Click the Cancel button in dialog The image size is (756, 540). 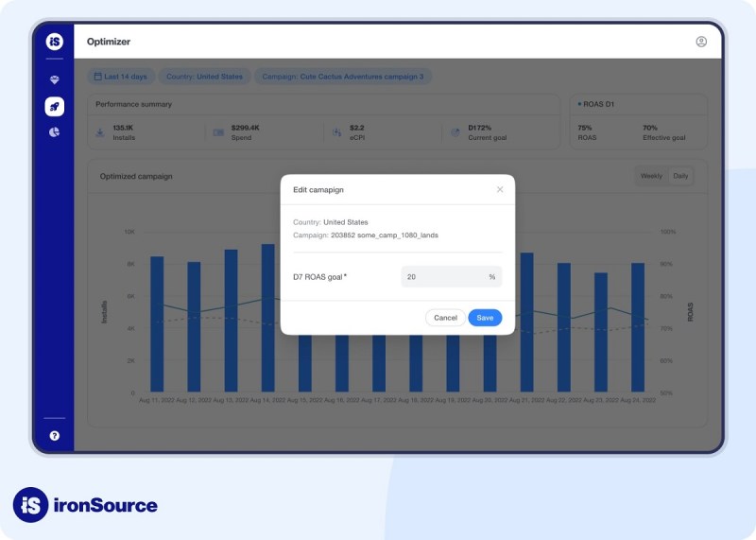[x=445, y=318]
